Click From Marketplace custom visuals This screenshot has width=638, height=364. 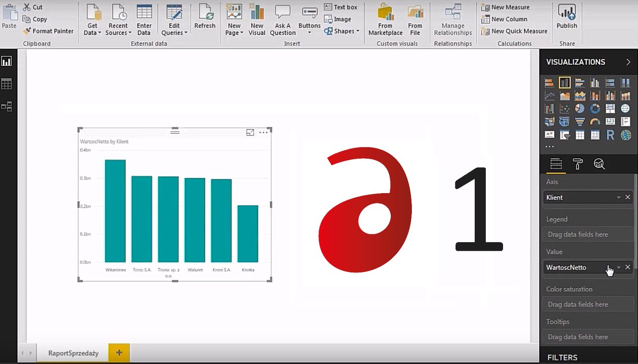386,20
